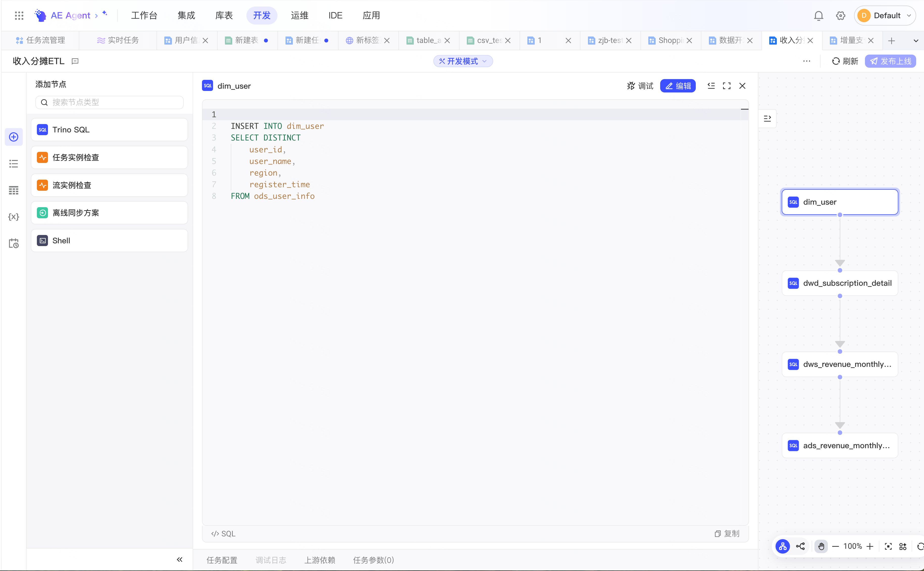Fit the canvas to view icon

(x=888, y=546)
